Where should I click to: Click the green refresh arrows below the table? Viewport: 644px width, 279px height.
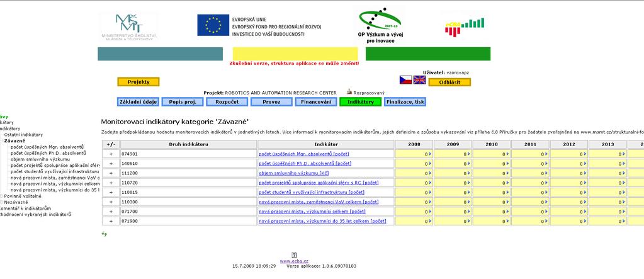coord(105,234)
